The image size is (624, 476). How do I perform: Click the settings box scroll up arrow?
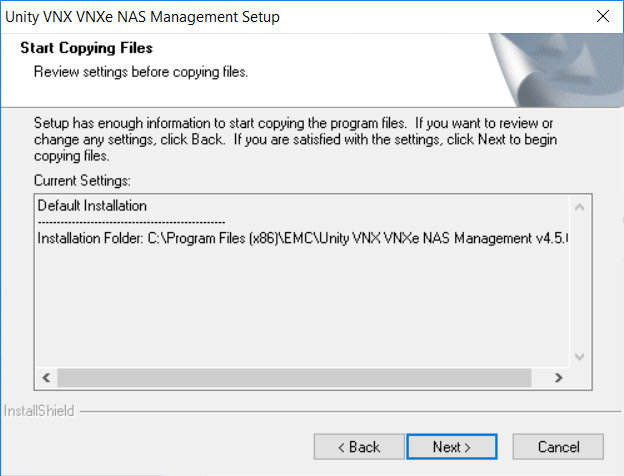579,206
